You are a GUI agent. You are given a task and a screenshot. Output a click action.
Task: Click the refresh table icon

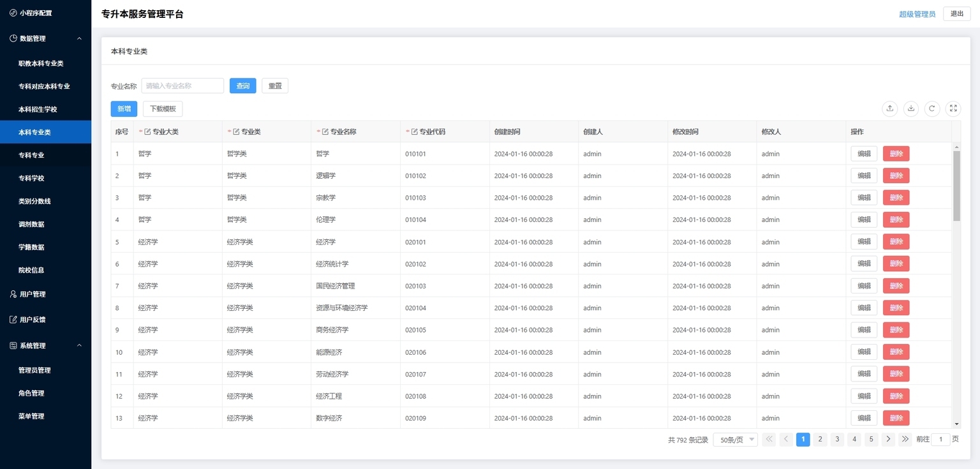[932, 108]
